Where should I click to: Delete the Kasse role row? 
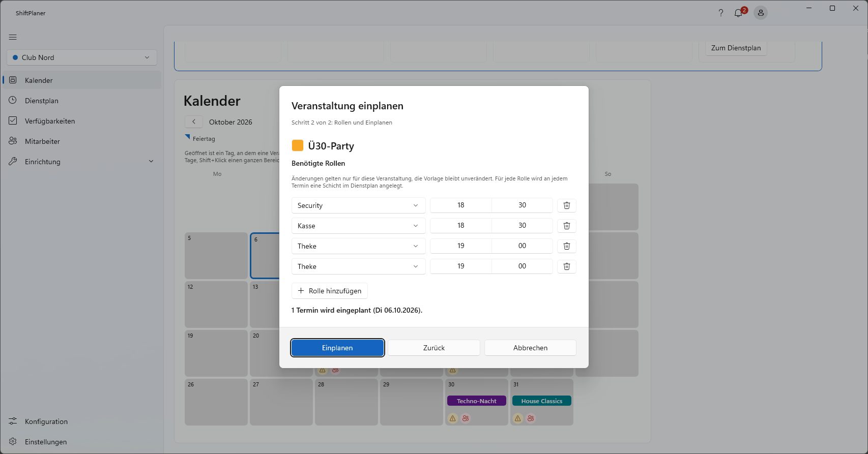567,226
